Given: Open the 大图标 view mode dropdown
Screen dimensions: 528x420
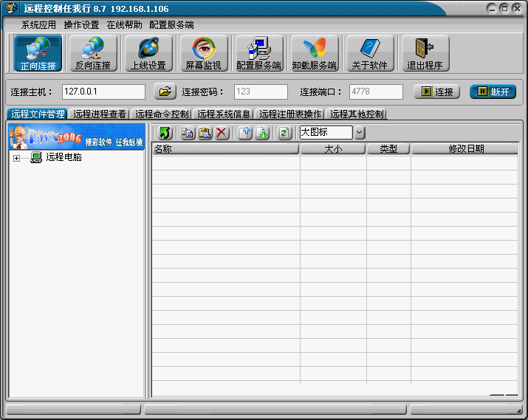Looking at the screenshot, I should click(360, 133).
